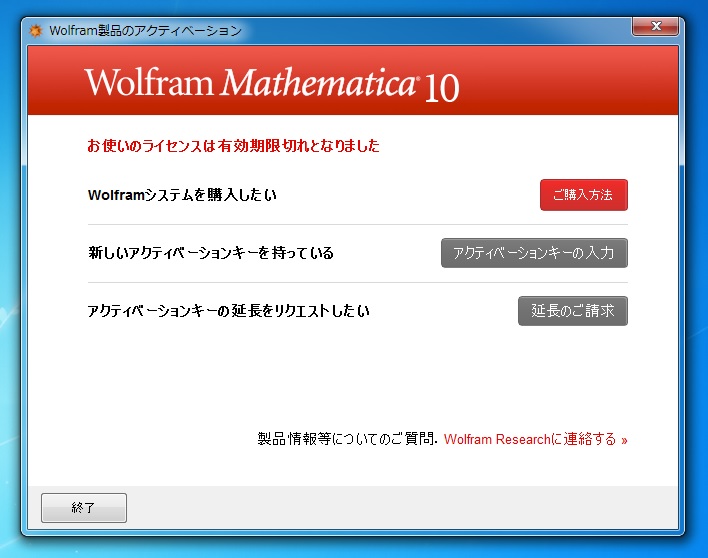This screenshot has width=708, height=558.
Task: Close the Wolfram activation dialog window
Action: point(655,26)
